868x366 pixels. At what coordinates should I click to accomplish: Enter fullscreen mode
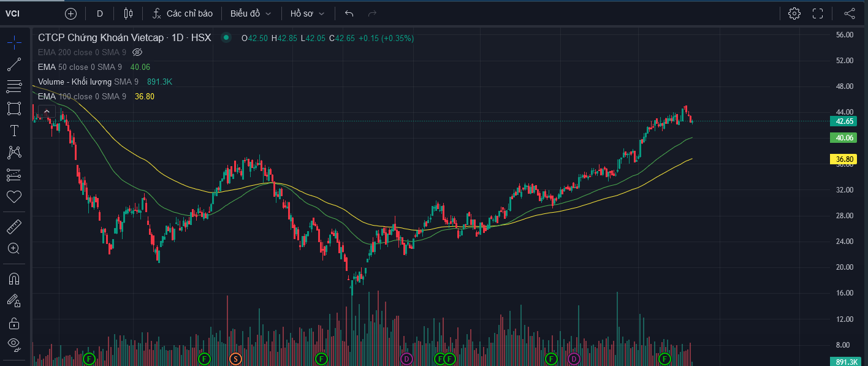(818, 13)
